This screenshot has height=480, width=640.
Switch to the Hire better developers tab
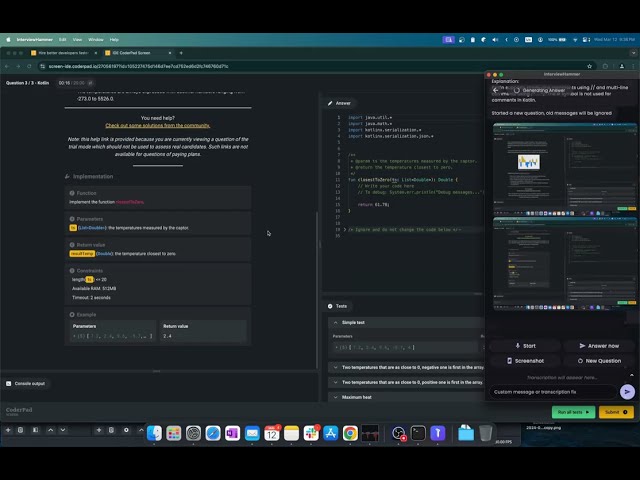coord(64,53)
